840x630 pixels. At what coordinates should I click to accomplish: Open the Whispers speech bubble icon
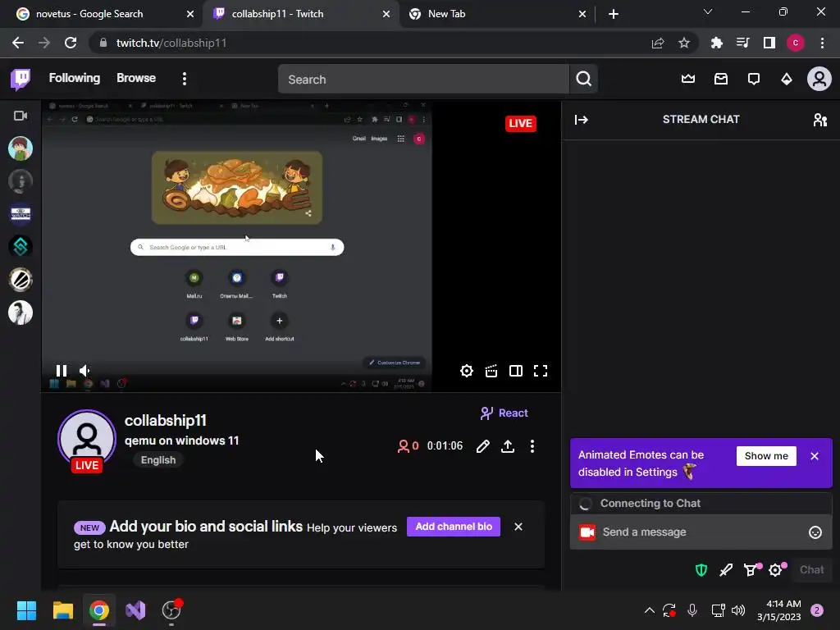pyautogui.click(x=753, y=80)
